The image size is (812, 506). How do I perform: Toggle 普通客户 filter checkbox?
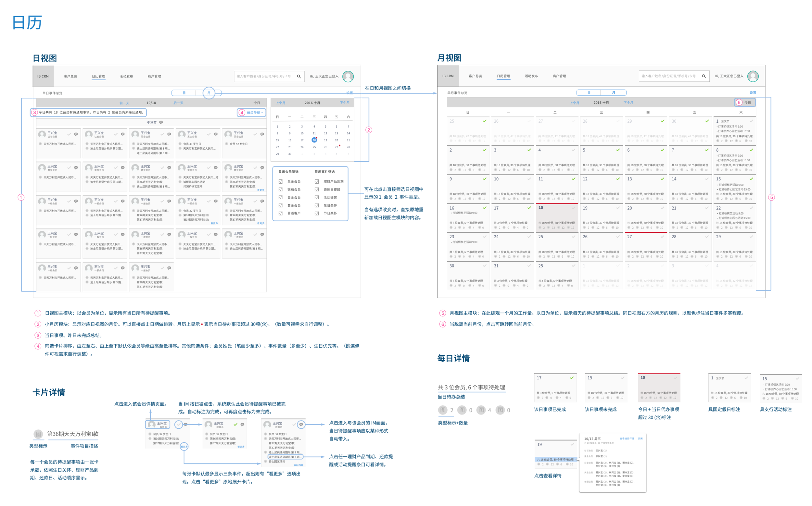pyautogui.click(x=280, y=213)
